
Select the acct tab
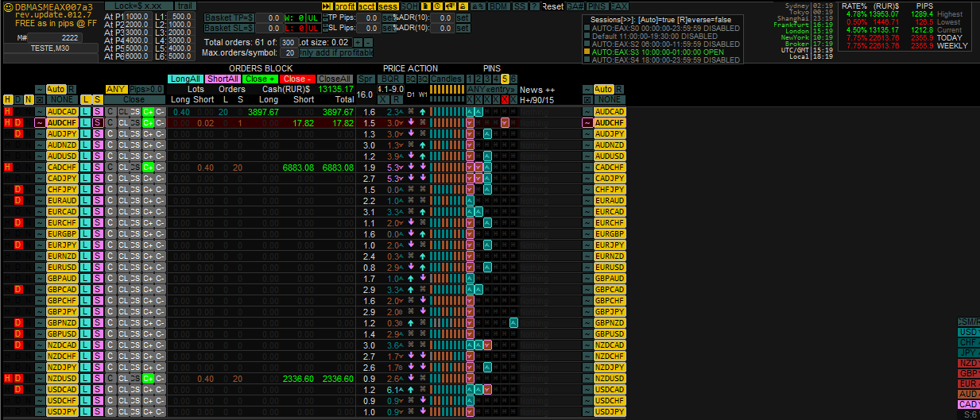pyautogui.click(x=368, y=6)
